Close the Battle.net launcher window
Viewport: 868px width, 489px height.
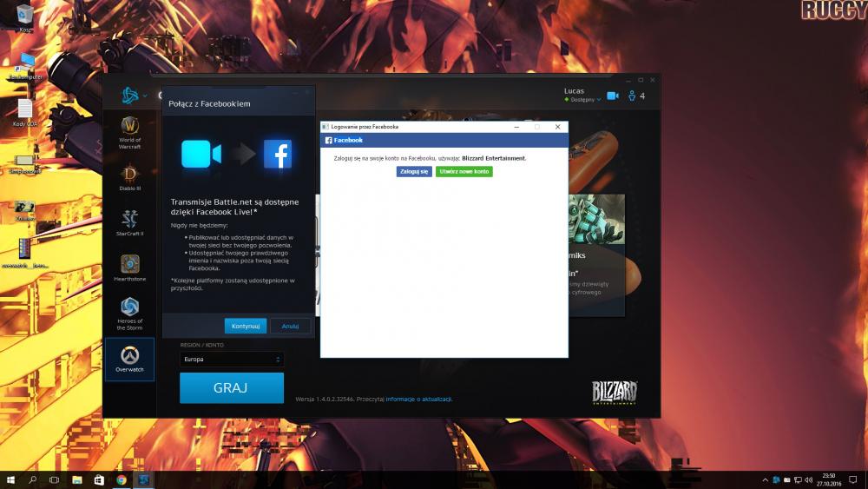point(653,80)
